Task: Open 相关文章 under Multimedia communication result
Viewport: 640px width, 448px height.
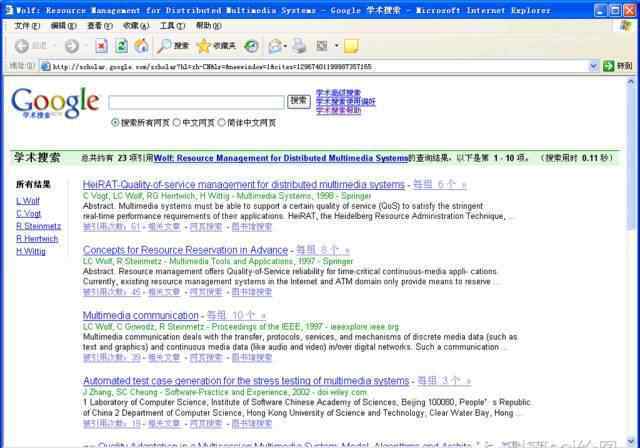Action: (164, 357)
